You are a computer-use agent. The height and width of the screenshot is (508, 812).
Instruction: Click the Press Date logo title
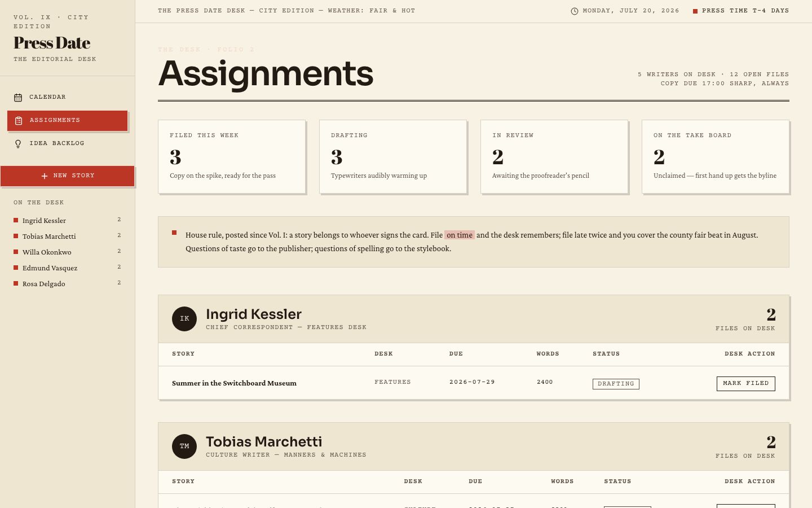pyautogui.click(x=52, y=43)
